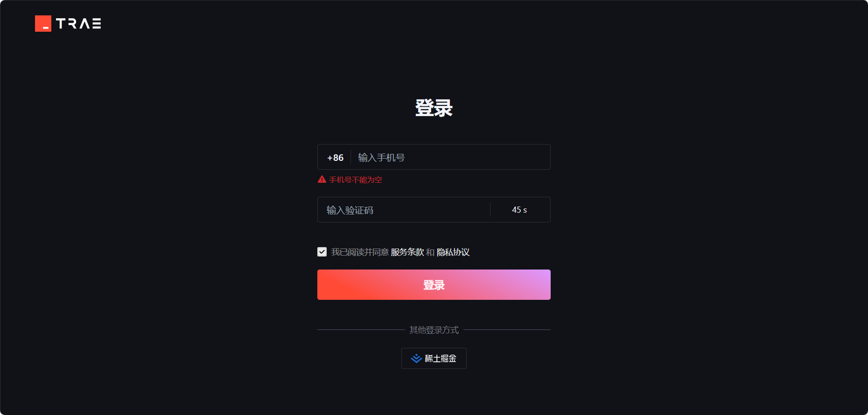
Task: Click the large 登录 page heading
Action: [x=434, y=108]
